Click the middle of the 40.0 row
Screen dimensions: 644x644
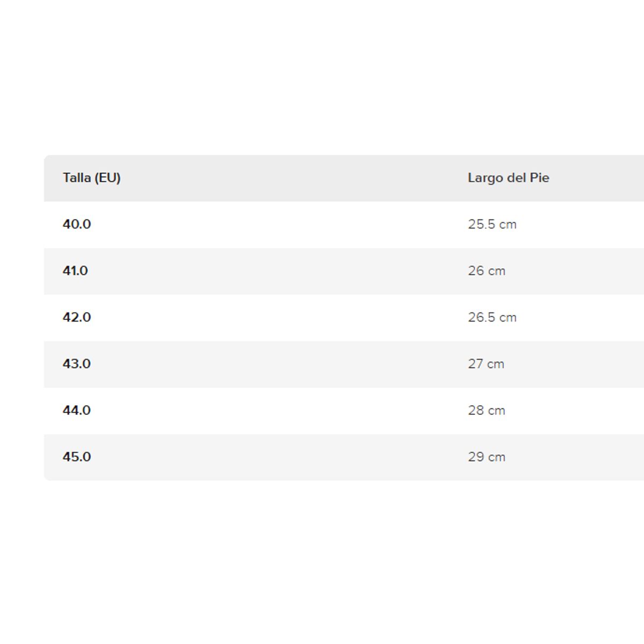295,224
